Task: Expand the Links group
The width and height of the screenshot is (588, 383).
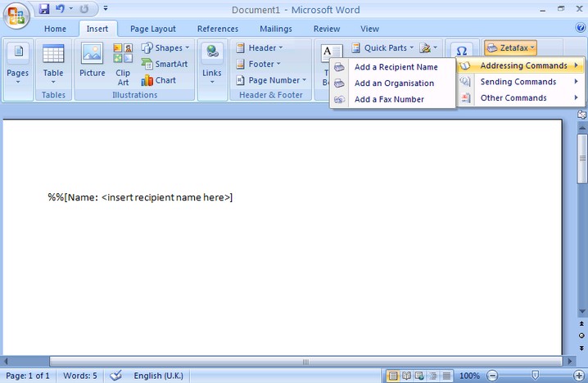Action: (212, 64)
